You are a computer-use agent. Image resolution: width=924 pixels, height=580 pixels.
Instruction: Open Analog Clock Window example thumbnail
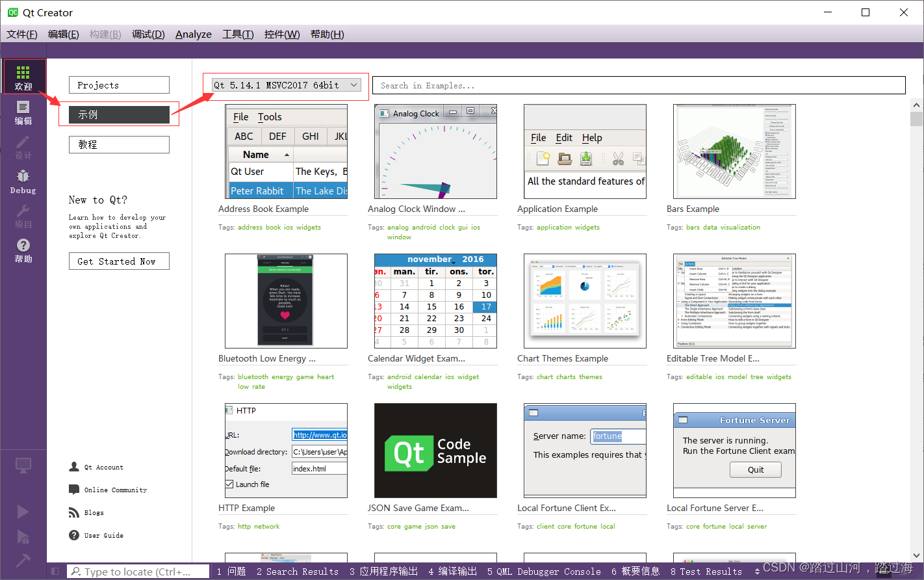coord(435,152)
